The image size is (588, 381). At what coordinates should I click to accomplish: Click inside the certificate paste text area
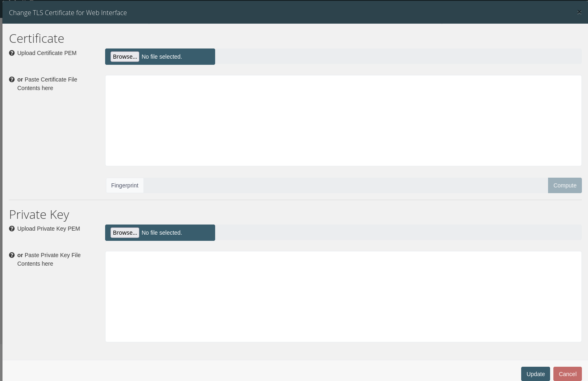pyautogui.click(x=342, y=120)
